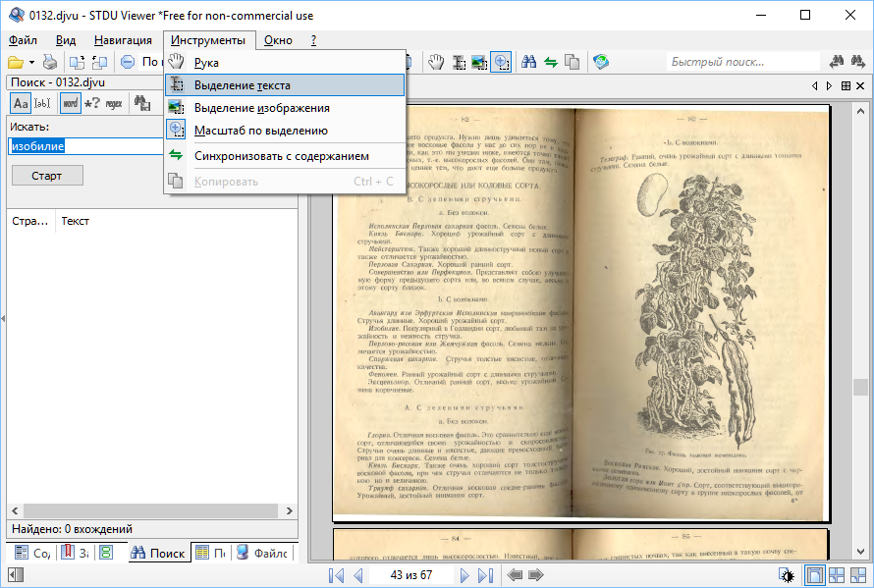Click the rotate page right icon
The width and height of the screenshot is (874, 588).
77,62
